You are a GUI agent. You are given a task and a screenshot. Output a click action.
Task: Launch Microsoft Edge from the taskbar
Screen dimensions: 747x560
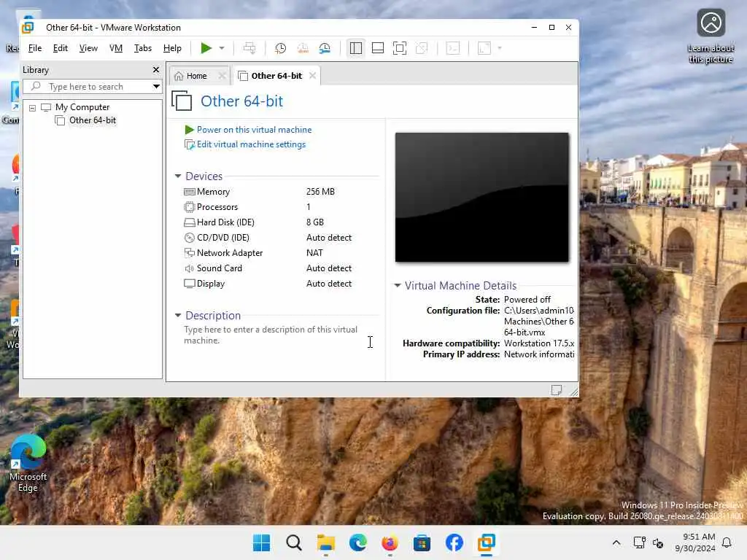(x=358, y=542)
